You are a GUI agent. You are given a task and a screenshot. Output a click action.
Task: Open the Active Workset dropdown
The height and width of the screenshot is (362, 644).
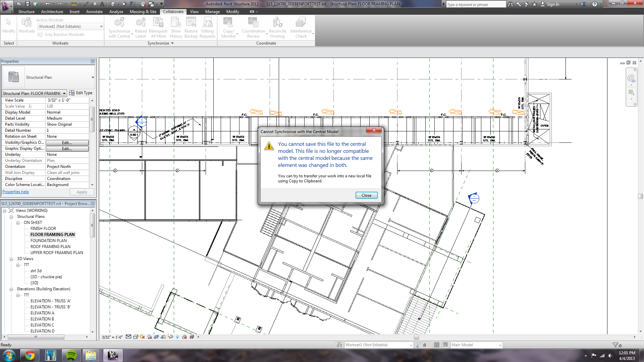tap(101, 26)
